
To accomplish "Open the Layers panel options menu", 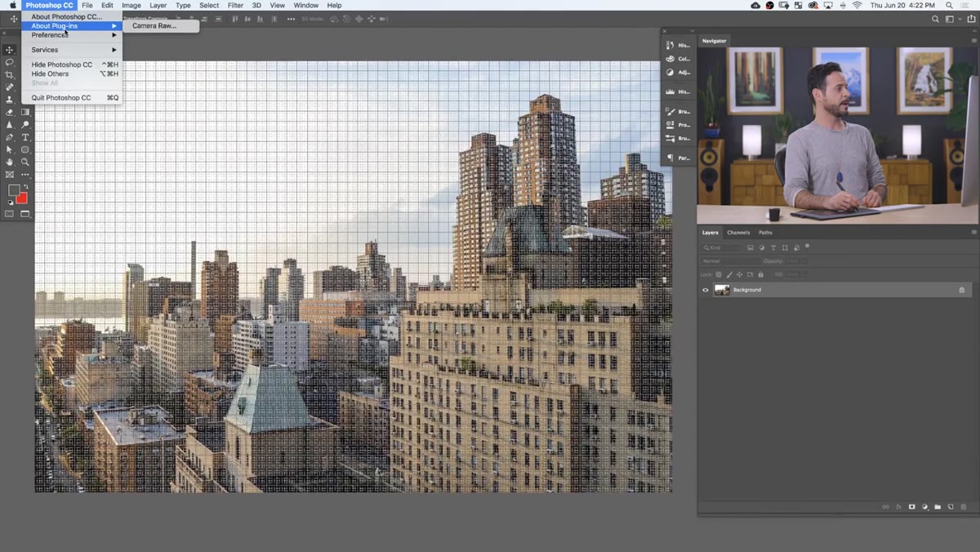I will pos(973,233).
